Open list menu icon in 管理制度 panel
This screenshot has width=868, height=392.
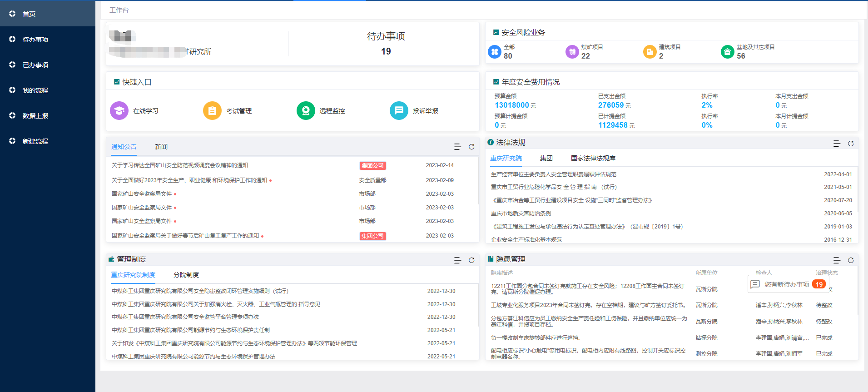pyautogui.click(x=457, y=260)
